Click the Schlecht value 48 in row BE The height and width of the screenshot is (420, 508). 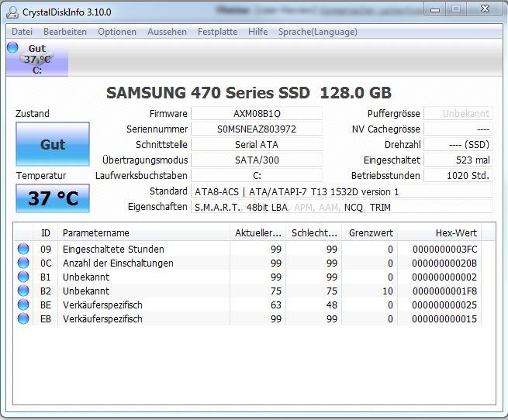point(332,305)
